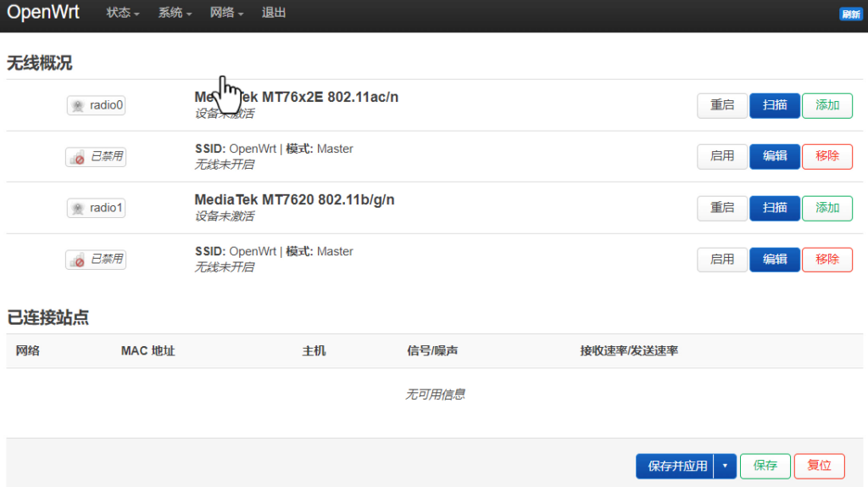Click the 保存并应用 button
This screenshot has width=868, height=487.
[x=676, y=466]
